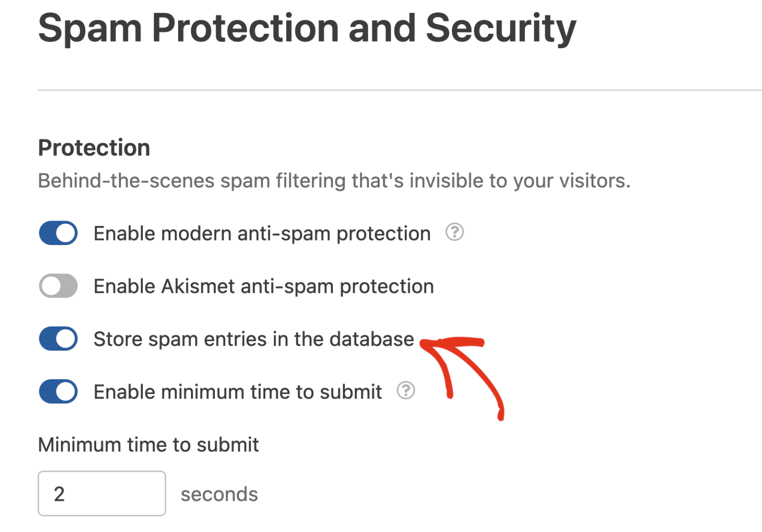Screen dimensions: 762x532
Task: Turn off Store spam entries in the database
Action: [58, 339]
